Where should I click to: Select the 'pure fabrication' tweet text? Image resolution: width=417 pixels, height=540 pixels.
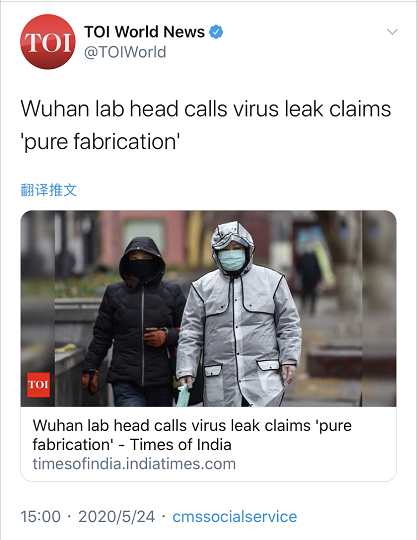tap(100, 142)
